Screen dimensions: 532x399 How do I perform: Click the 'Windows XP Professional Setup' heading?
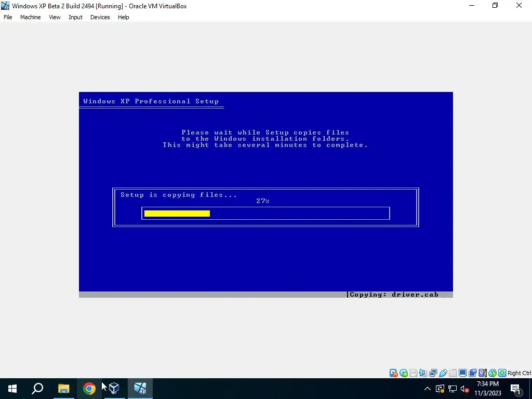[151, 101]
